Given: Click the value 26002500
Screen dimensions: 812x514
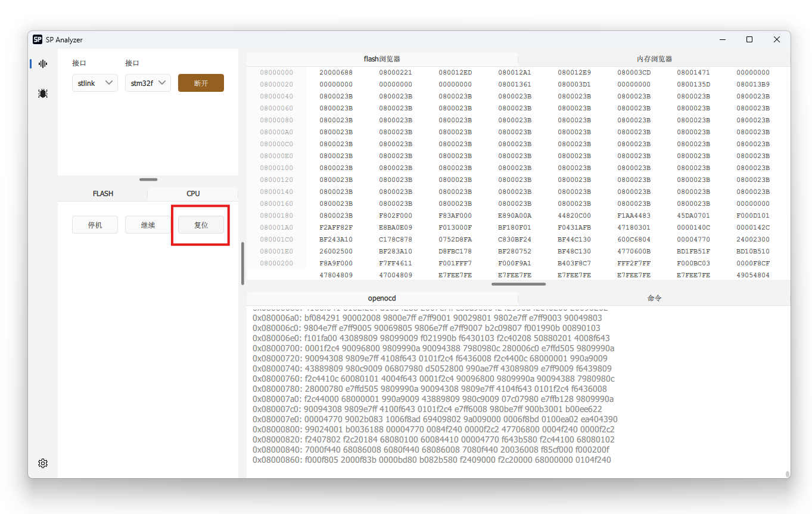Looking at the screenshot, I should click(336, 251).
